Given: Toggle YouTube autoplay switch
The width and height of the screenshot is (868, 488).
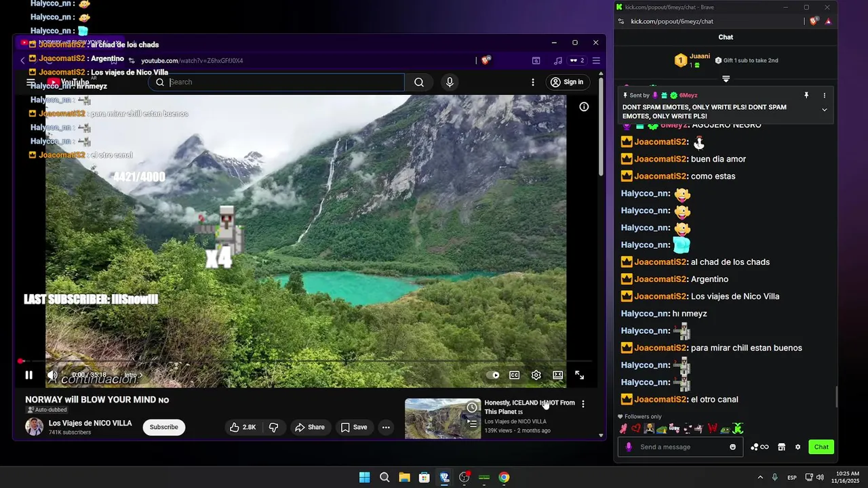Looking at the screenshot, I should pos(493,375).
